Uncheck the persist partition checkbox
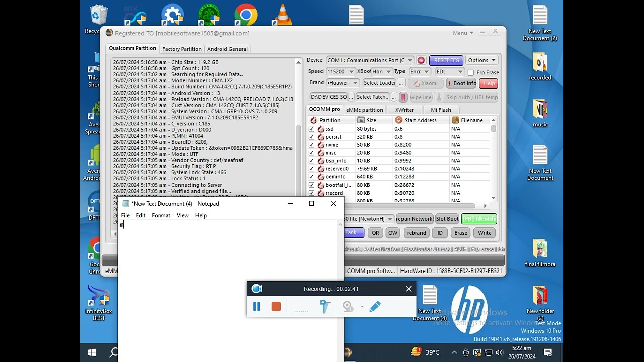 pos(312,137)
